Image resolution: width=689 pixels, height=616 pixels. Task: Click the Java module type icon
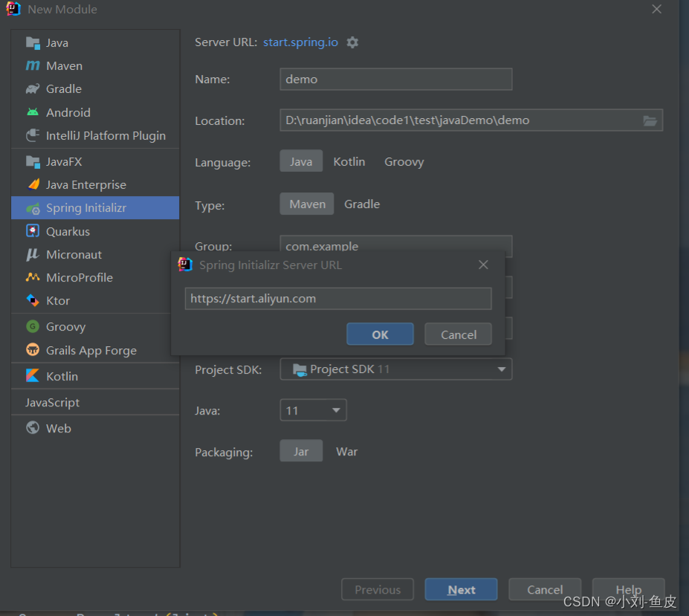point(33,42)
